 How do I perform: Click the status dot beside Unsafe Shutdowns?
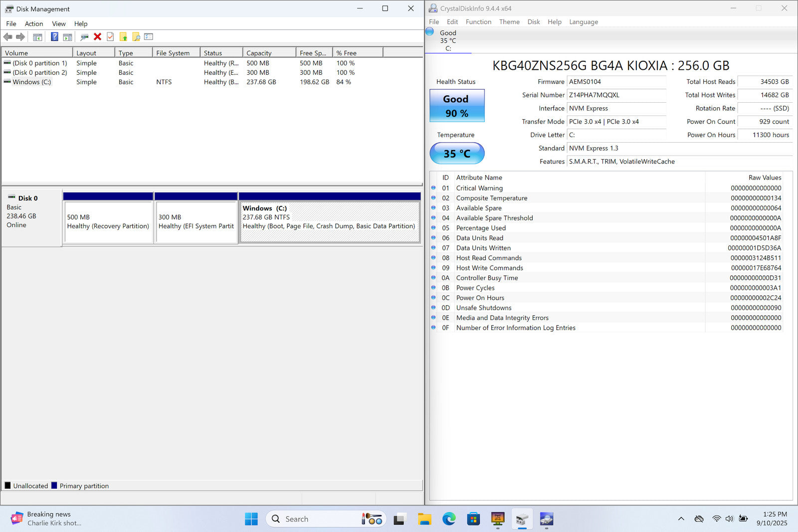(x=433, y=307)
